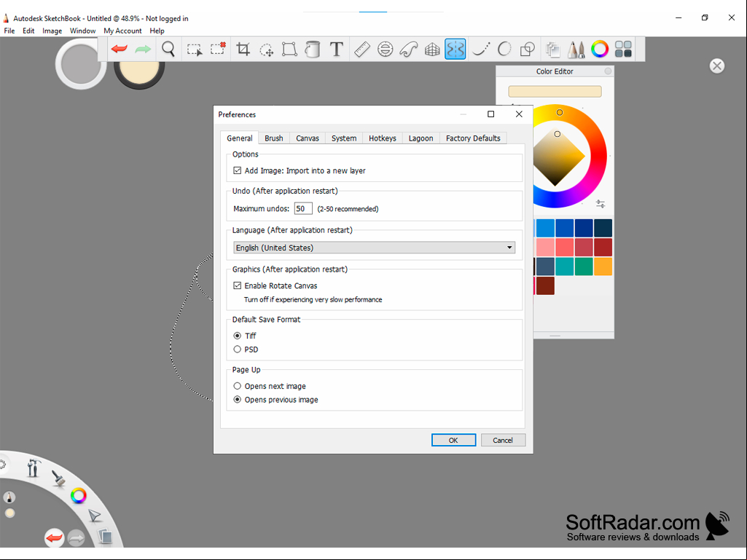This screenshot has height=560, width=747.
Task: Select the Text tool
Action: pos(337,49)
